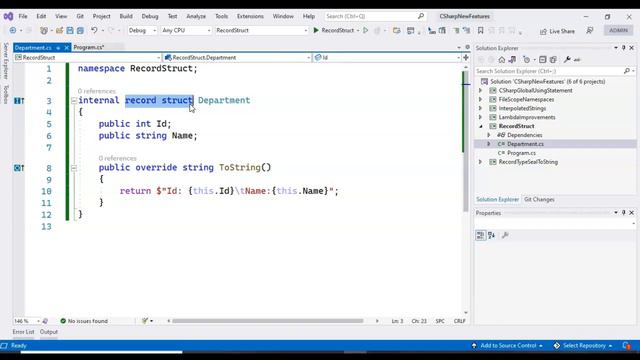Click margin indicator icon beside line 3
Screen dimensions: 640x360
click(19, 100)
